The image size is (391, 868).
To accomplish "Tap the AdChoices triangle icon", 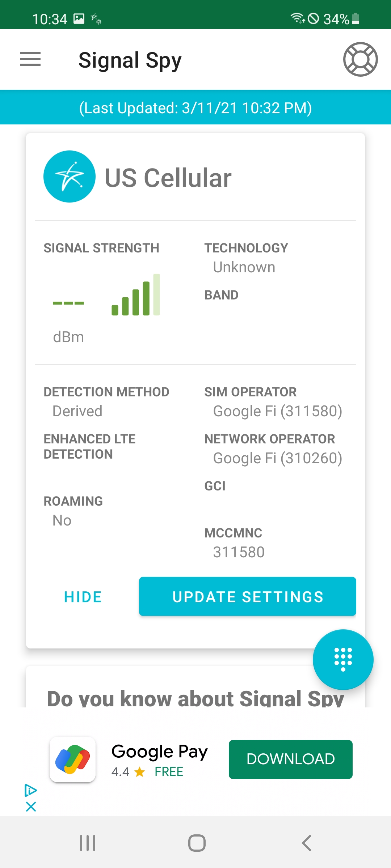I will point(31,790).
